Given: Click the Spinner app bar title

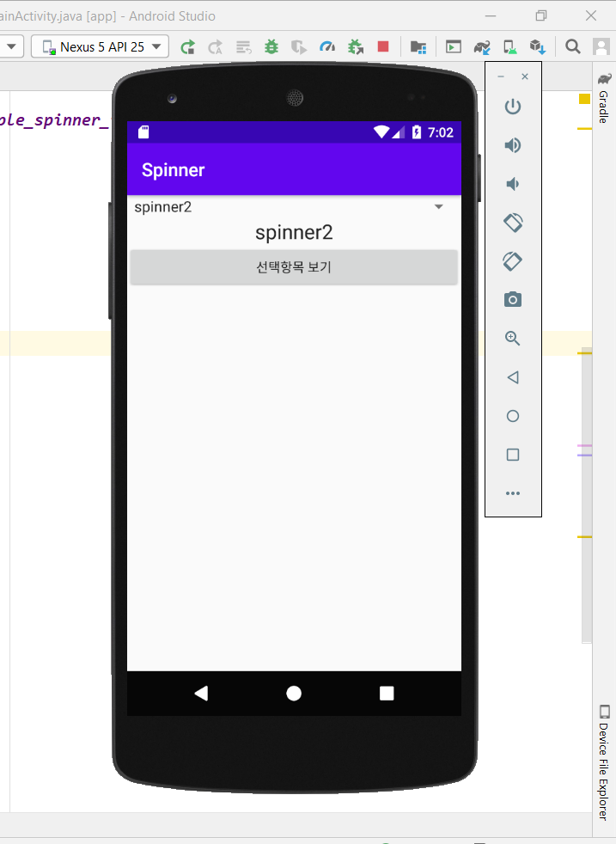Looking at the screenshot, I should (173, 170).
